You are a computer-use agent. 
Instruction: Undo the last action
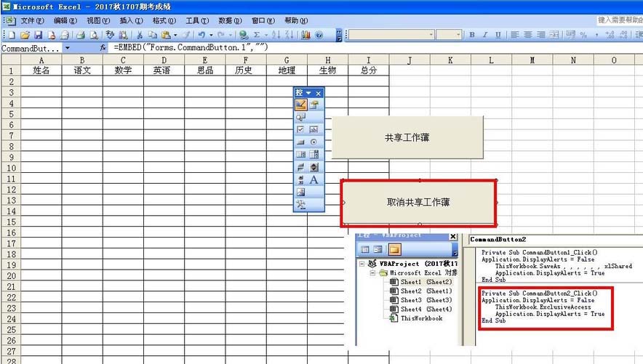pyautogui.click(x=201, y=35)
